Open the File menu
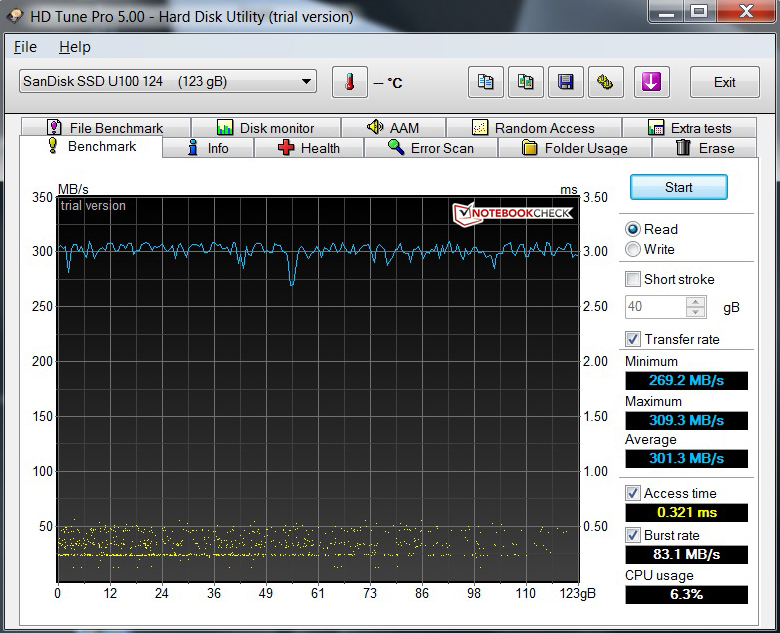The width and height of the screenshot is (780, 633). pos(25,47)
